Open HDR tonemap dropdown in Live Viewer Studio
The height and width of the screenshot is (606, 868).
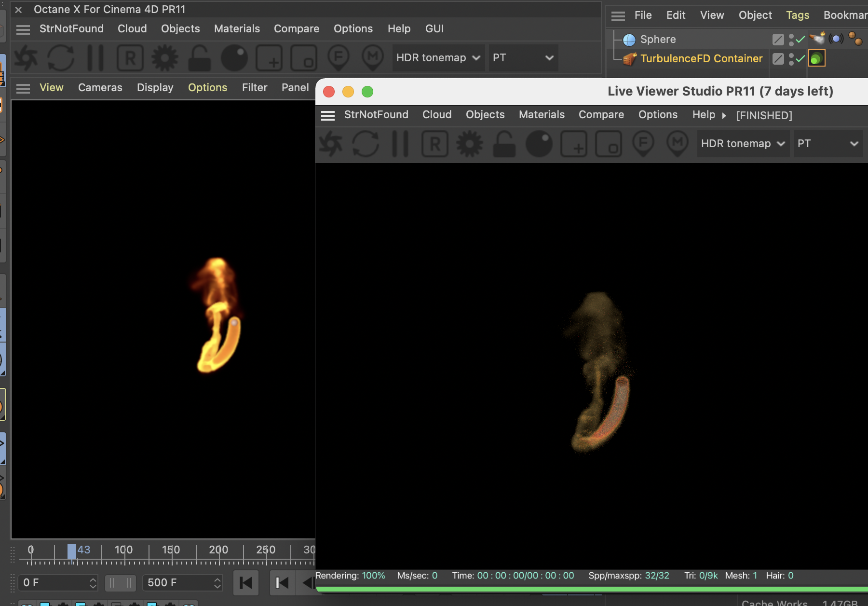[743, 144]
